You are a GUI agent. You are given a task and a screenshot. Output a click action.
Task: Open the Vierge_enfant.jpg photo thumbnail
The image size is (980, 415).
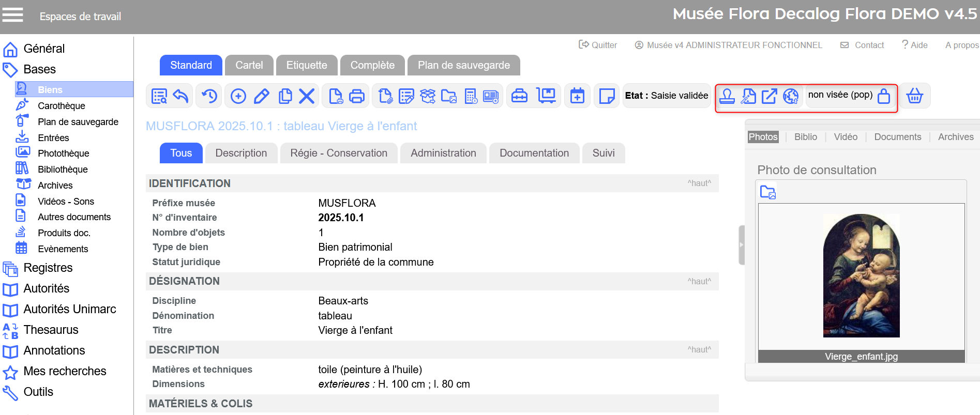click(x=861, y=275)
